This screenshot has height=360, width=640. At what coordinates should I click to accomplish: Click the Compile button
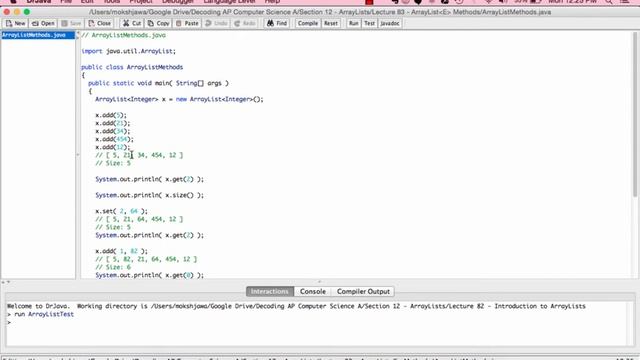click(x=308, y=23)
